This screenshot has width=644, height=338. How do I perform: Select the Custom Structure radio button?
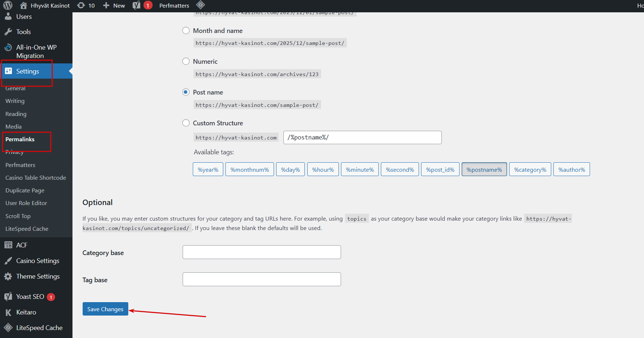(186, 123)
